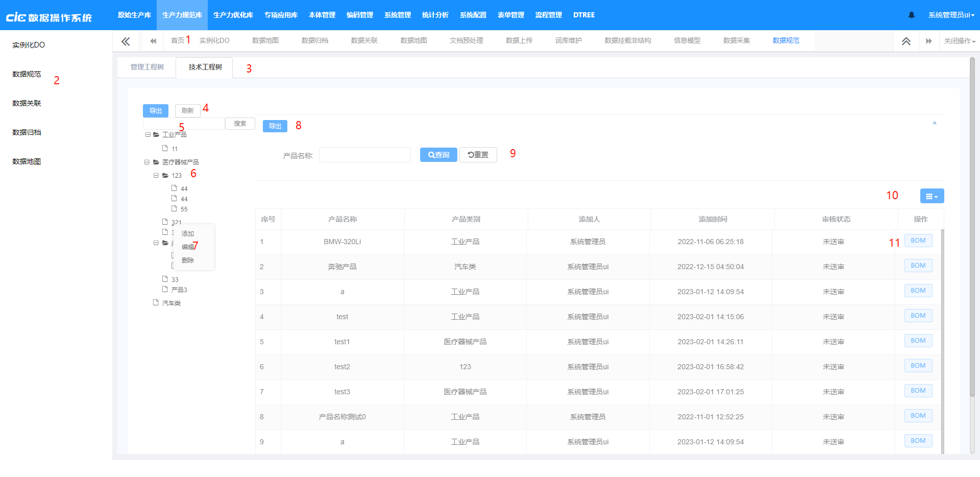Select 删除 in the context menu
This screenshot has height=477, width=980.
[188, 260]
